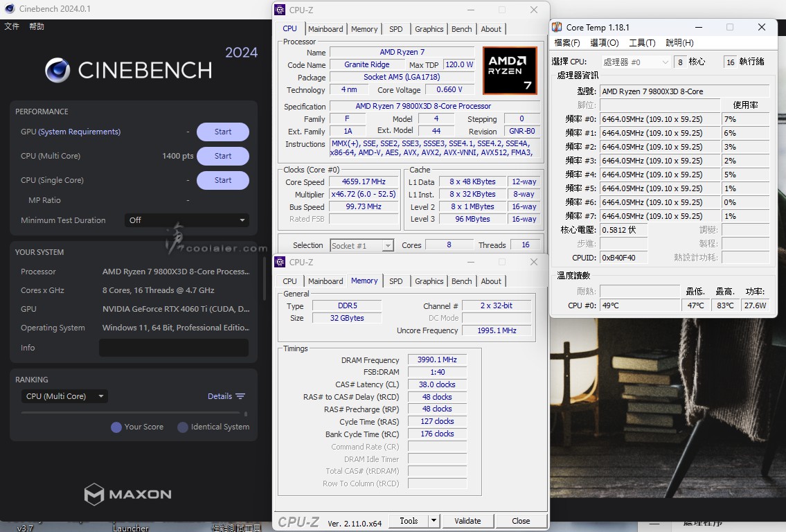
Task: Click the blue Cinebench sphere logo
Action: [x=57, y=70]
